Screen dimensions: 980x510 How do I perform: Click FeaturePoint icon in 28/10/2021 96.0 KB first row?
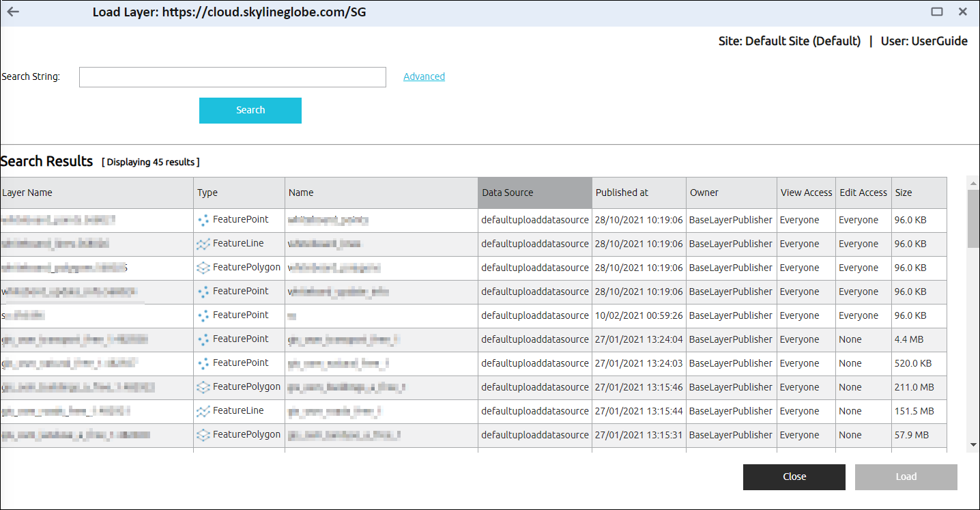pyautogui.click(x=203, y=220)
